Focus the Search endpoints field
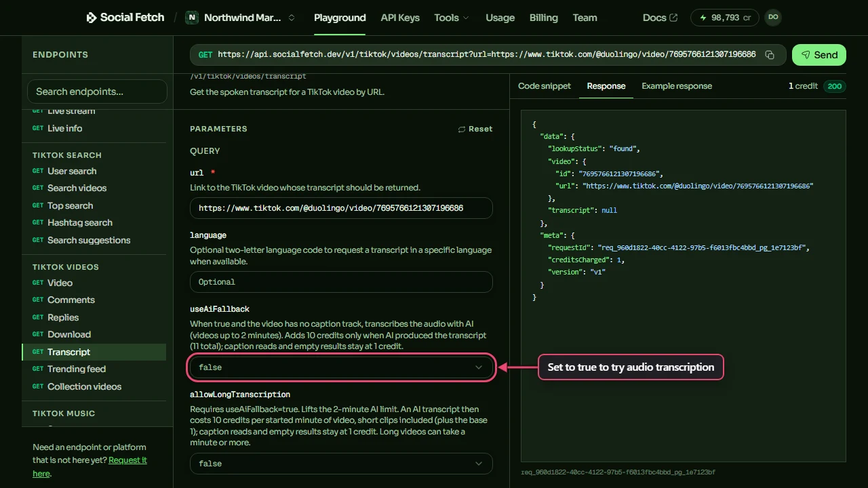This screenshot has height=488, width=868. click(97, 91)
